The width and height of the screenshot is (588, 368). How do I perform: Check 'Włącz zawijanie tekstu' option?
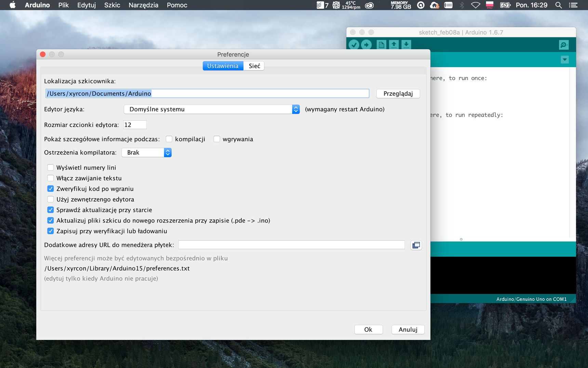50,178
